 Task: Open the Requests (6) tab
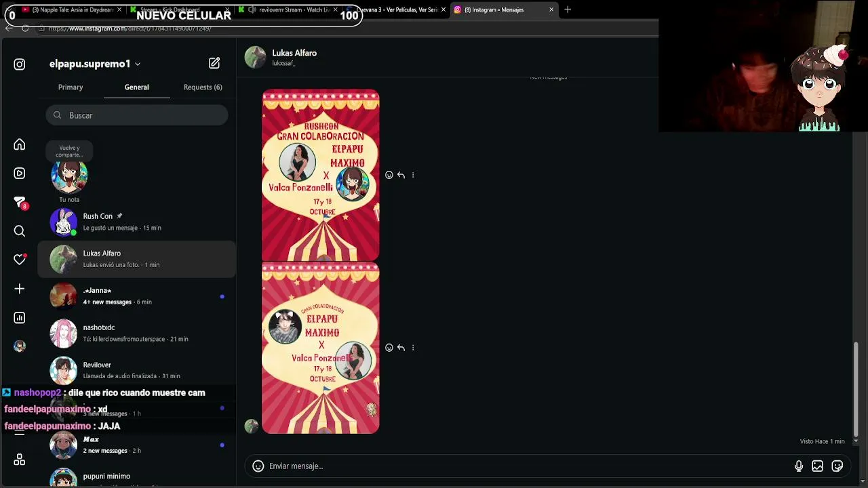pyautogui.click(x=203, y=87)
